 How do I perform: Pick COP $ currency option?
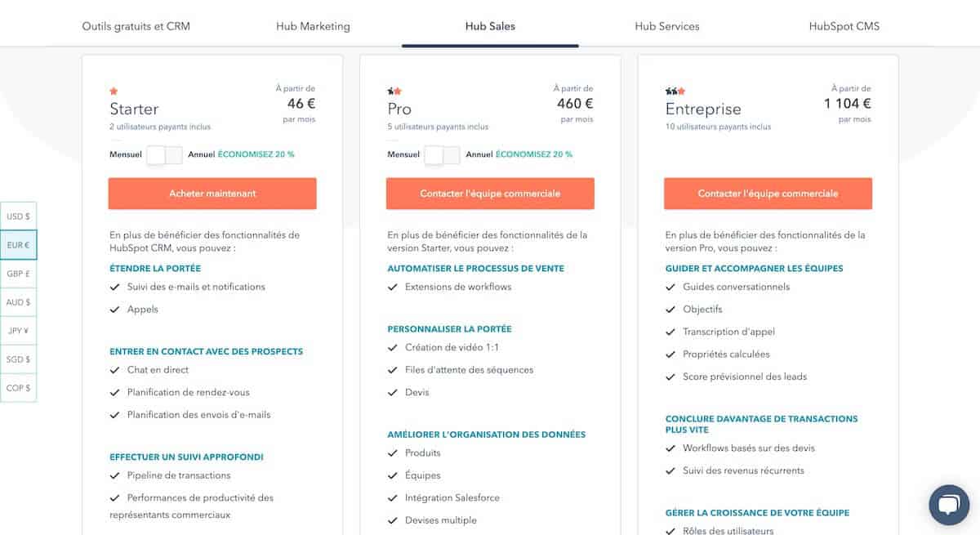[18, 388]
